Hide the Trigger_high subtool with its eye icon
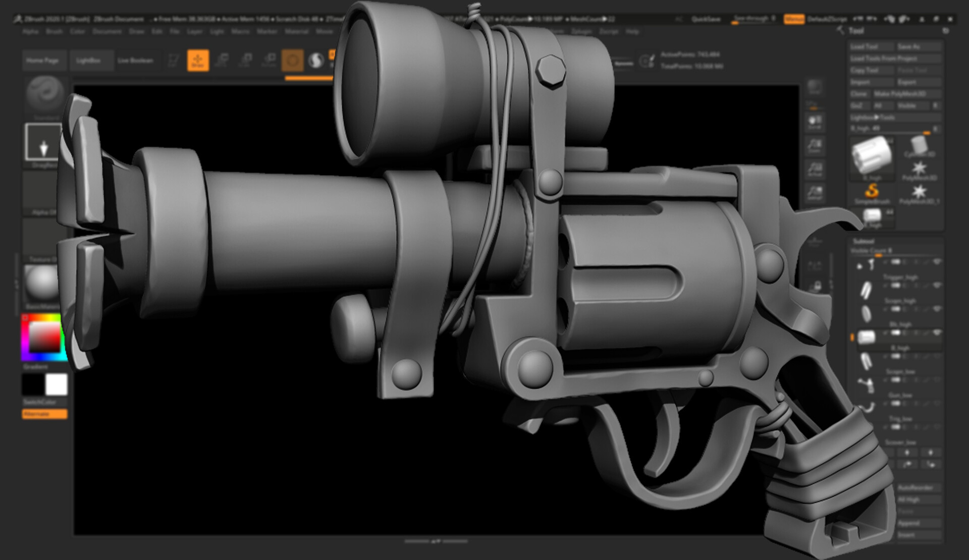 point(936,262)
